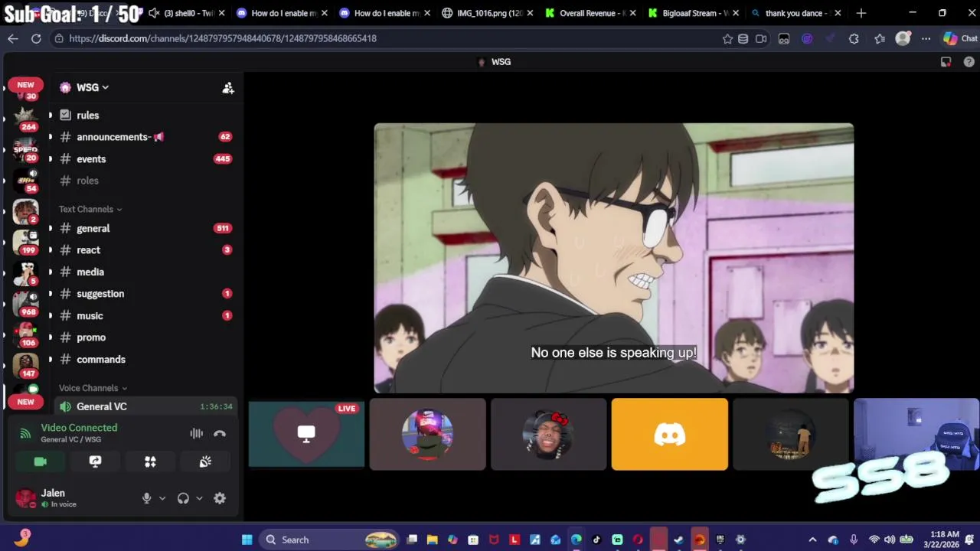Screen dimensions: 980x551
Task: Open the media channel
Action: [x=145, y=272]
